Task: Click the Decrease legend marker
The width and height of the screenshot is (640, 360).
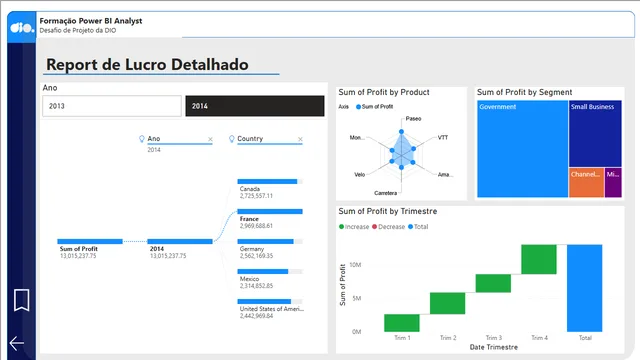Action: click(x=374, y=227)
